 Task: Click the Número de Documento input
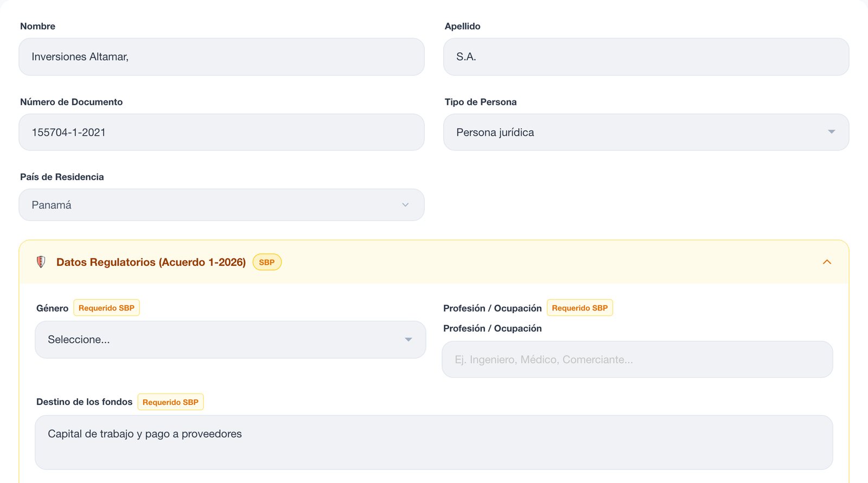click(221, 132)
